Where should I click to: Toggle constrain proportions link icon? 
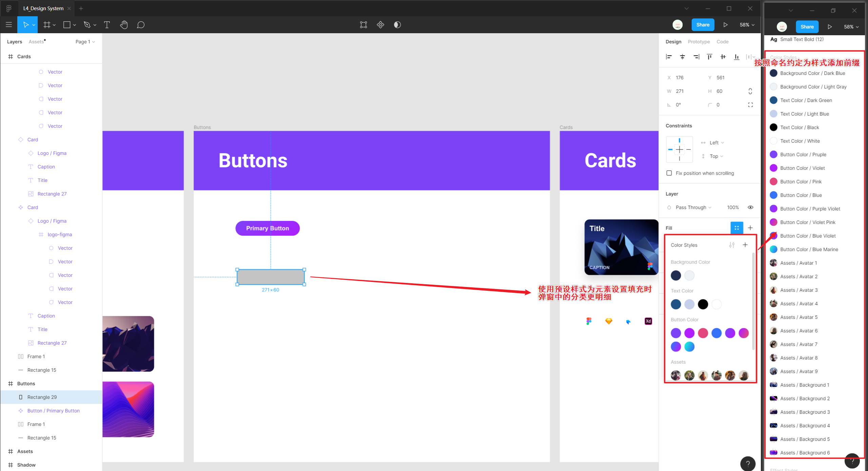750,91
